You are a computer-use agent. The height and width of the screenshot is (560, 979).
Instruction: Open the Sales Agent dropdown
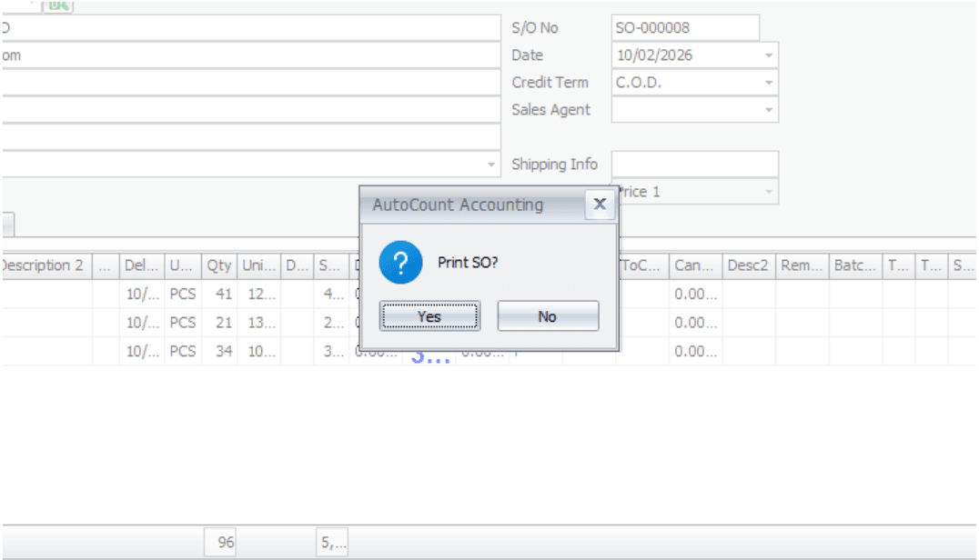769,110
